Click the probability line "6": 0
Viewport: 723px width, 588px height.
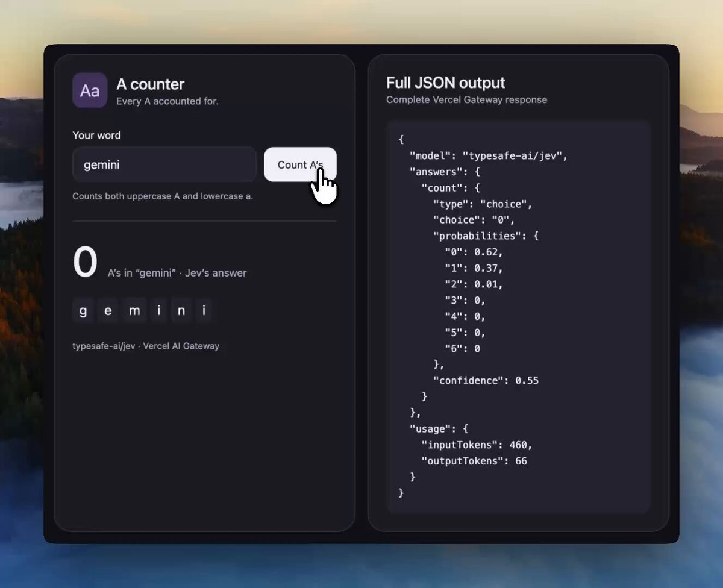click(463, 348)
